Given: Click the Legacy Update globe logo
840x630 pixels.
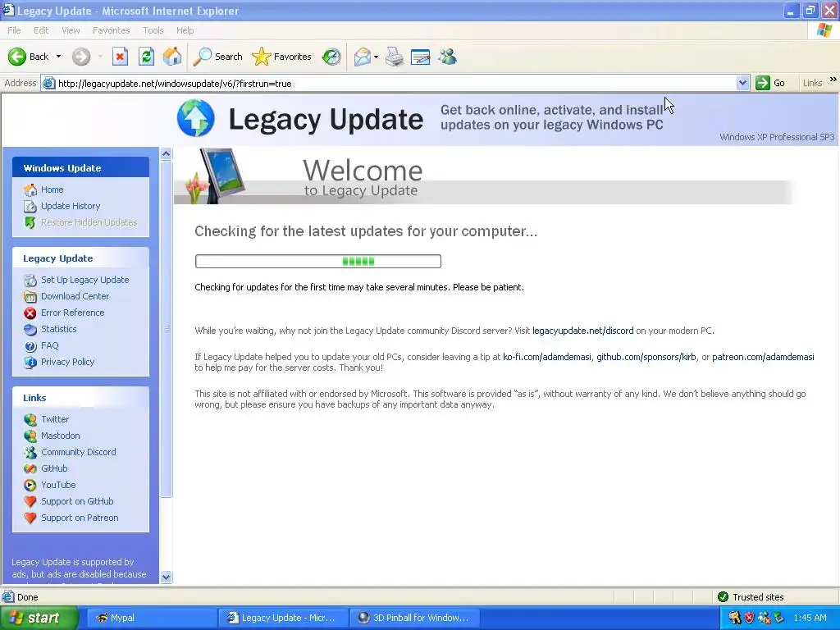Looking at the screenshot, I should click(x=196, y=118).
